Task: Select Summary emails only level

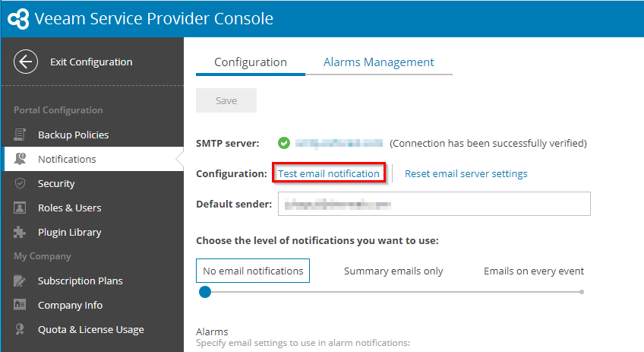Action: [x=393, y=271]
